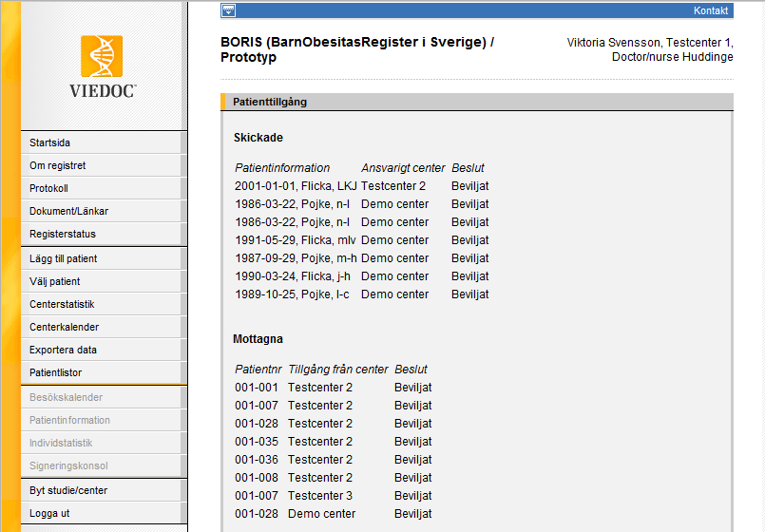Image resolution: width=765 pixels, height=532 pixels.
Task: Select row '1987-09-29, Pojke, m-h'
Action: point(296,258)
